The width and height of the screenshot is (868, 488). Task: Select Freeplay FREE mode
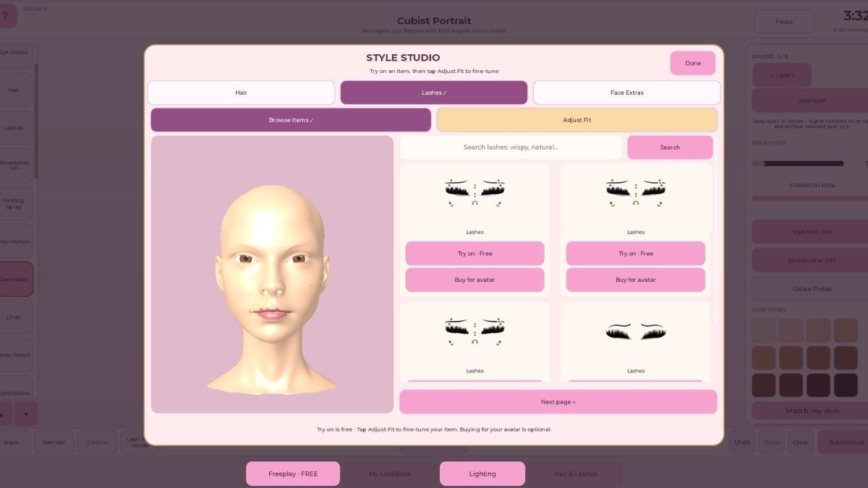(293, 474)
